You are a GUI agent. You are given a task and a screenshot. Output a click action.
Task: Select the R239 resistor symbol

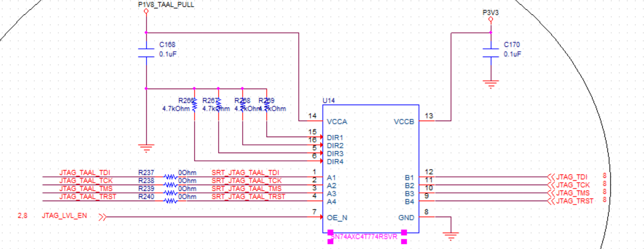coord(170,193)
